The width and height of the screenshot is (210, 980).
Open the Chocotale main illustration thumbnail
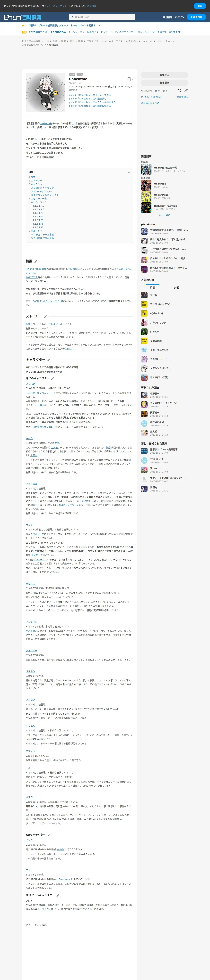[x=45, y=92]
